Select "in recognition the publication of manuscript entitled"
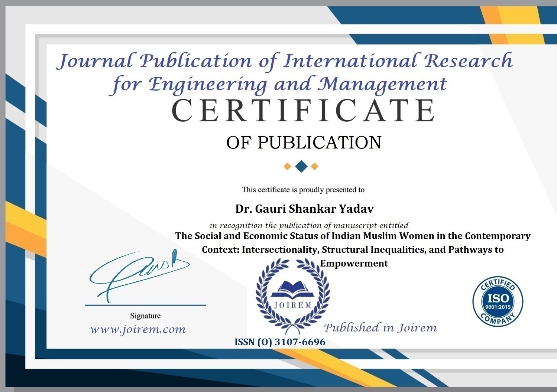Image resolution: width=557 pixels, height=392 pixels. click(309, 225)
